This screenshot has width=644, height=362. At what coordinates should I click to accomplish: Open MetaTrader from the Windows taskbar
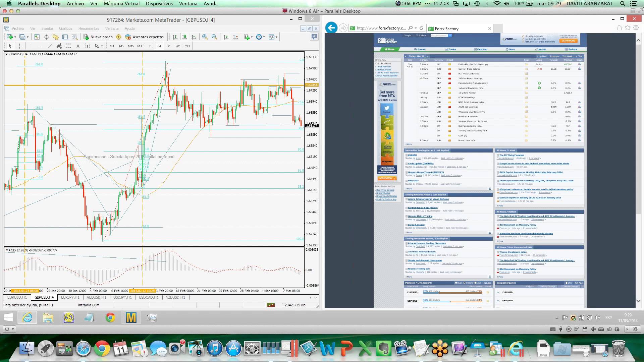point(131,317)
